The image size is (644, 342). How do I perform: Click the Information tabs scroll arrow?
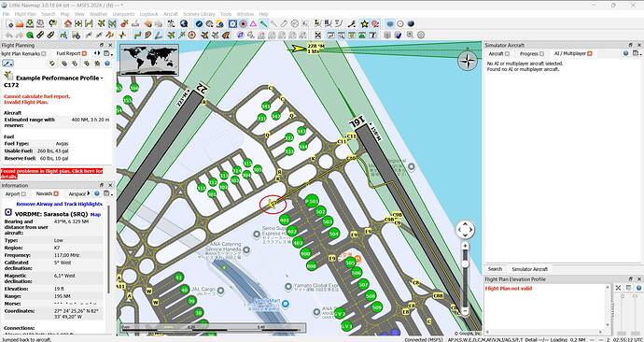pos(89,193)
